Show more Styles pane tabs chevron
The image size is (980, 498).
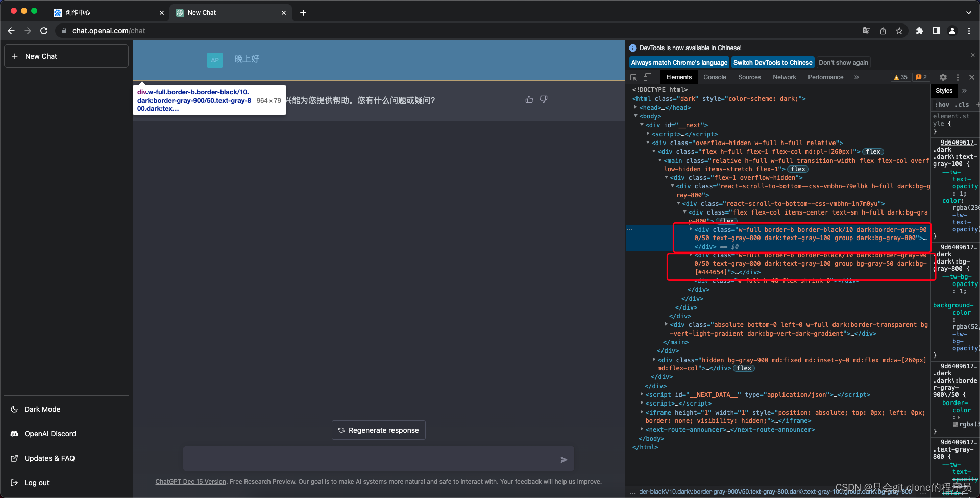coord(964,91)
